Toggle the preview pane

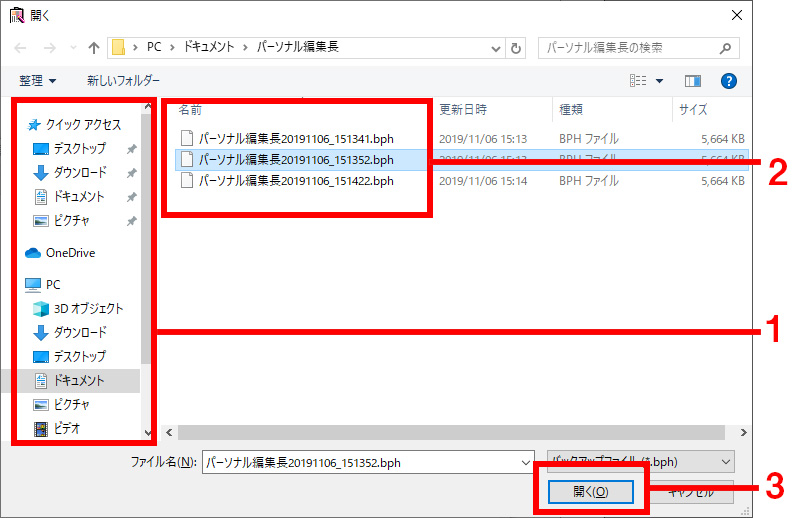coord(692,81)
